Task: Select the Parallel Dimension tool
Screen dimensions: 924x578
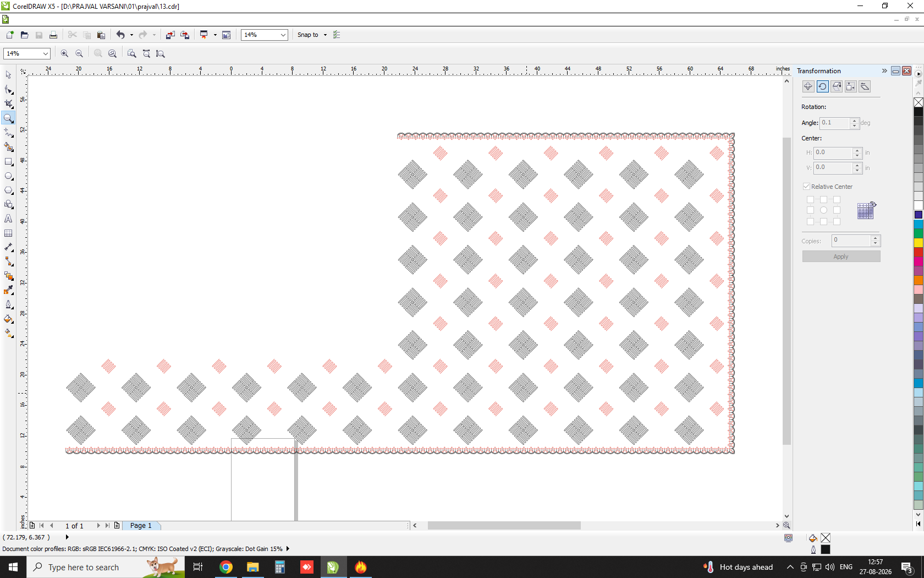Action: click(x=8, y=247)
